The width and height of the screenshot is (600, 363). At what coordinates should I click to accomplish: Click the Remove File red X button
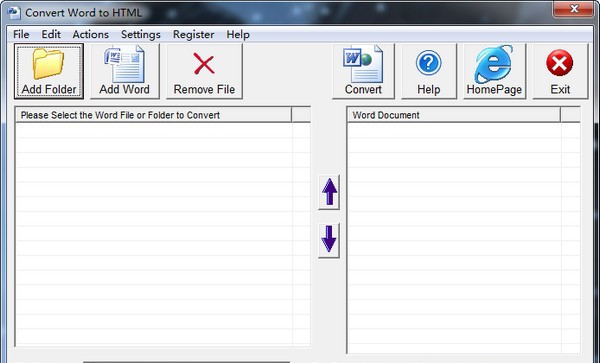pyautogui.click(x=204, y=71)
